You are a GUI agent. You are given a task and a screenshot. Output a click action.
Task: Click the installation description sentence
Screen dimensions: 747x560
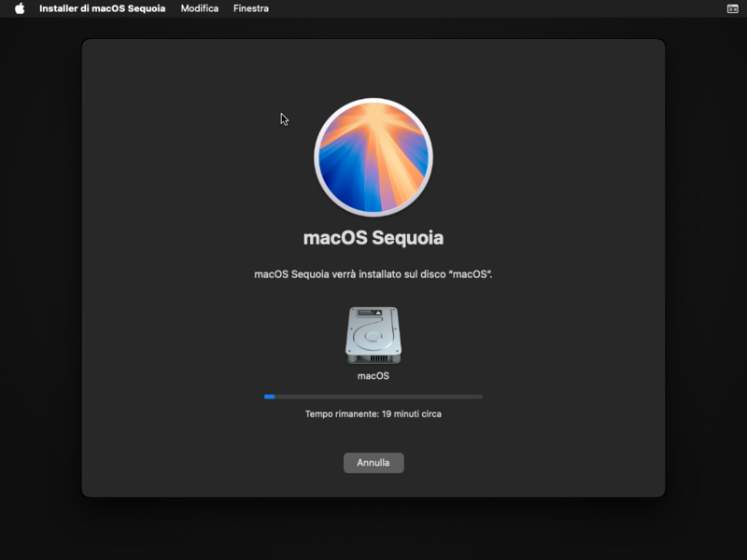tap(373, 273)
